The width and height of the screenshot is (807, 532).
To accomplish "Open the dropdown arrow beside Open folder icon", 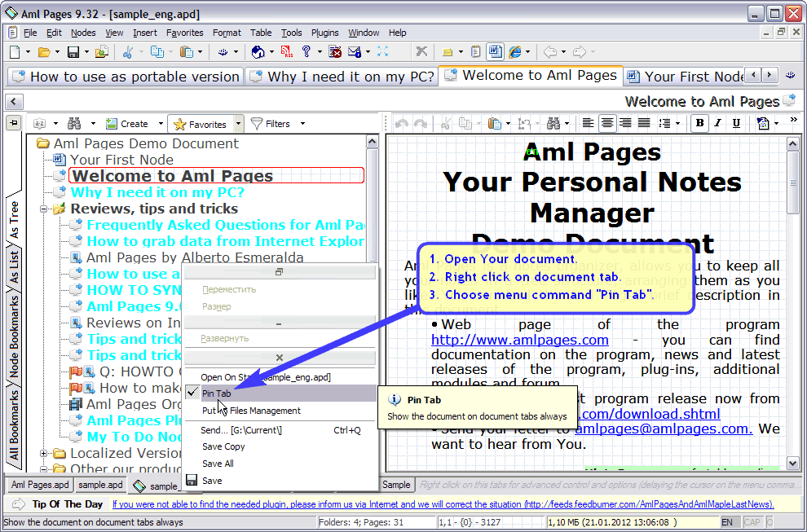I will coord(56,51).
